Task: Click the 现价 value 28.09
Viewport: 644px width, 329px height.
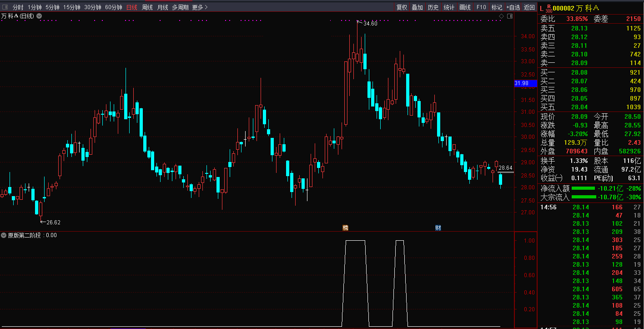Action: (579, 117)
